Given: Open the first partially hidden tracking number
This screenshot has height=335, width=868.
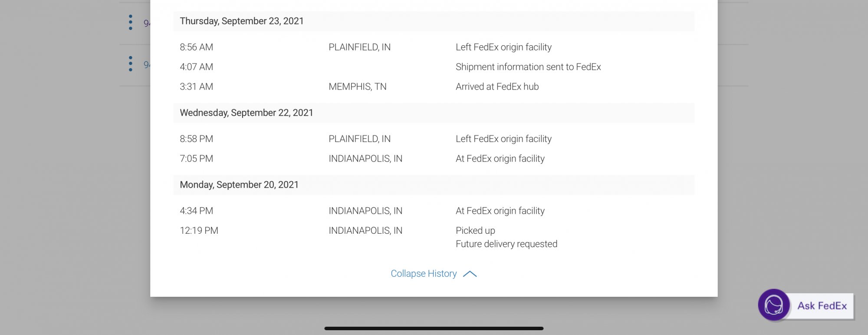Looking at the screenshot, I should click(x=147, y=23).
